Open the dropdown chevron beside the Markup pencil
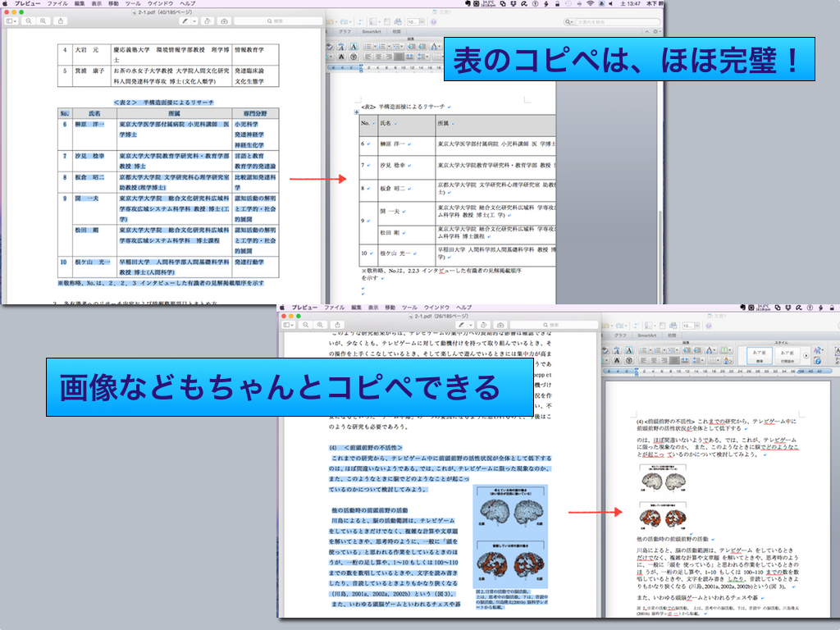 pyautogui.click(x=194, y=21)
